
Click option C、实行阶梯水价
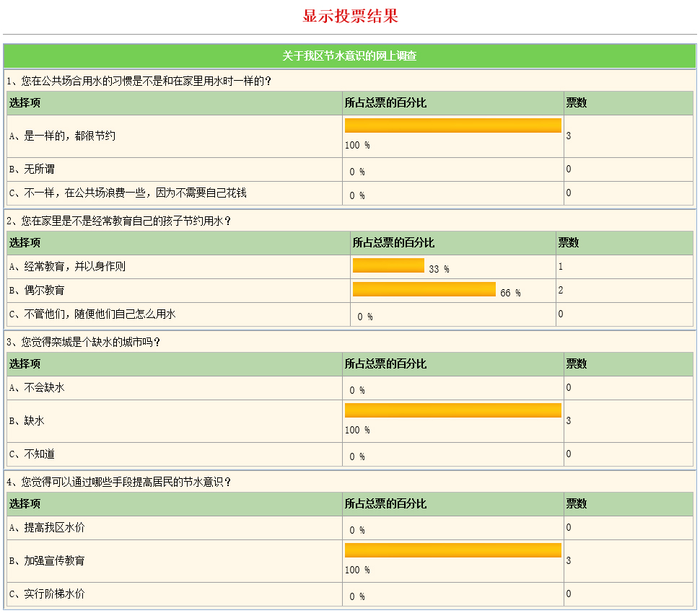tap(47, 594)
